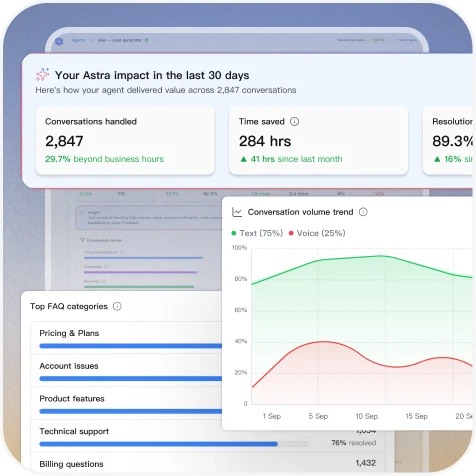Click info icon next to Total conversations in background

pyautogui.click(x=122, y=252)
